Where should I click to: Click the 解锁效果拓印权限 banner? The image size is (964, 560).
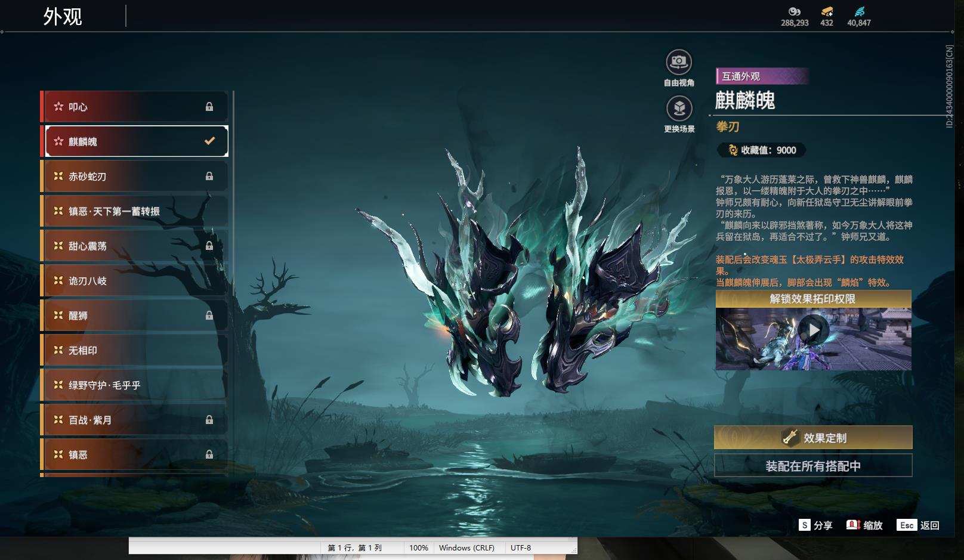(813, 299)
